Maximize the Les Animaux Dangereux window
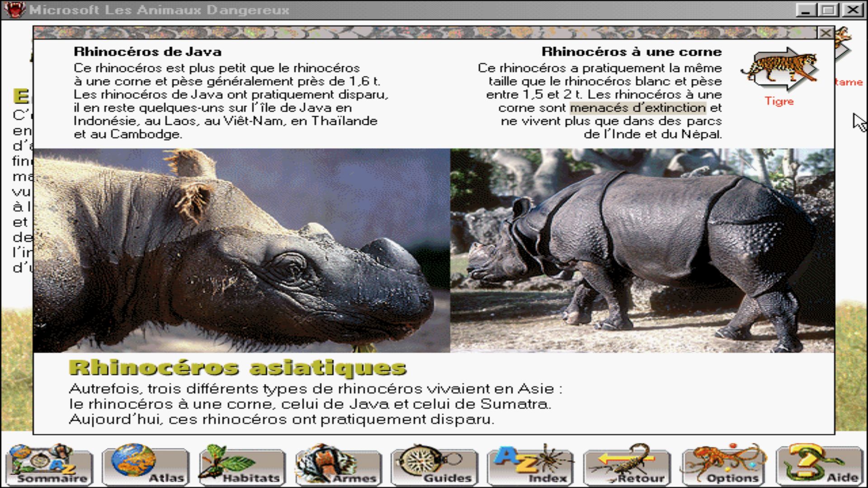Viewport: 868px width, 488px height. (x=829, y=9)
